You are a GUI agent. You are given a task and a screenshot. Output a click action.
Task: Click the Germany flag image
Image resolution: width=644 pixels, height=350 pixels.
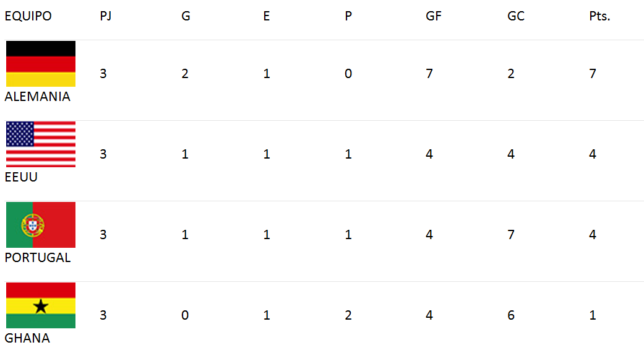click(41, 64)
